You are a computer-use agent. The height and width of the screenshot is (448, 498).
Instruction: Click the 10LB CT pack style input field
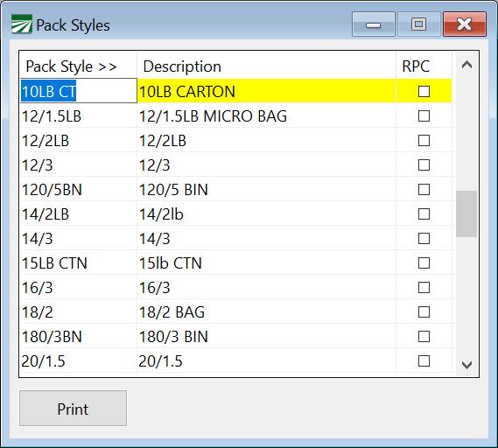tap(79, 91)
